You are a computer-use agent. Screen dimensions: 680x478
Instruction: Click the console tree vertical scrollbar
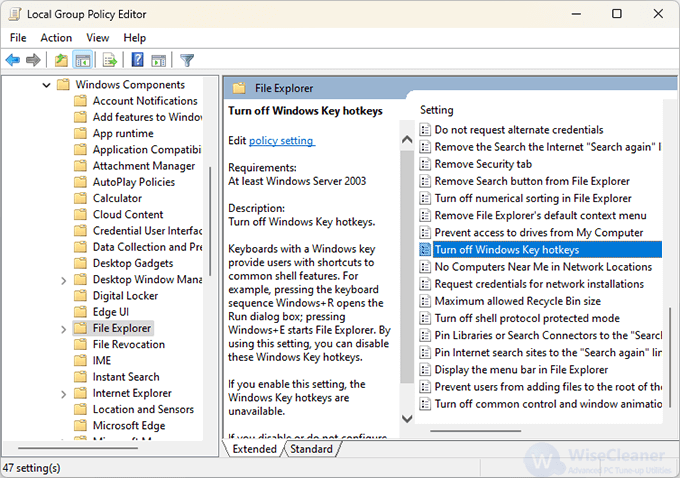coord(210,221)
